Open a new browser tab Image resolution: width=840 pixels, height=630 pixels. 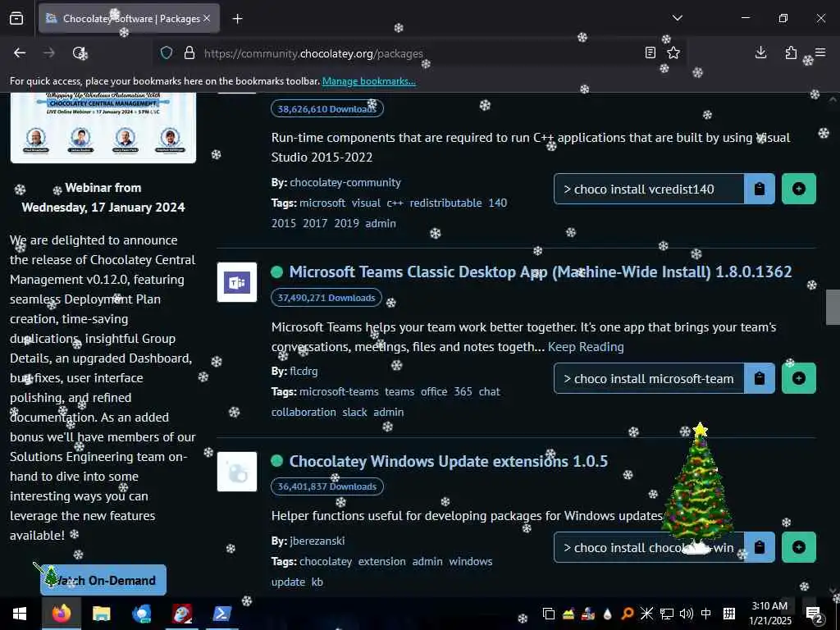[237, 19]
